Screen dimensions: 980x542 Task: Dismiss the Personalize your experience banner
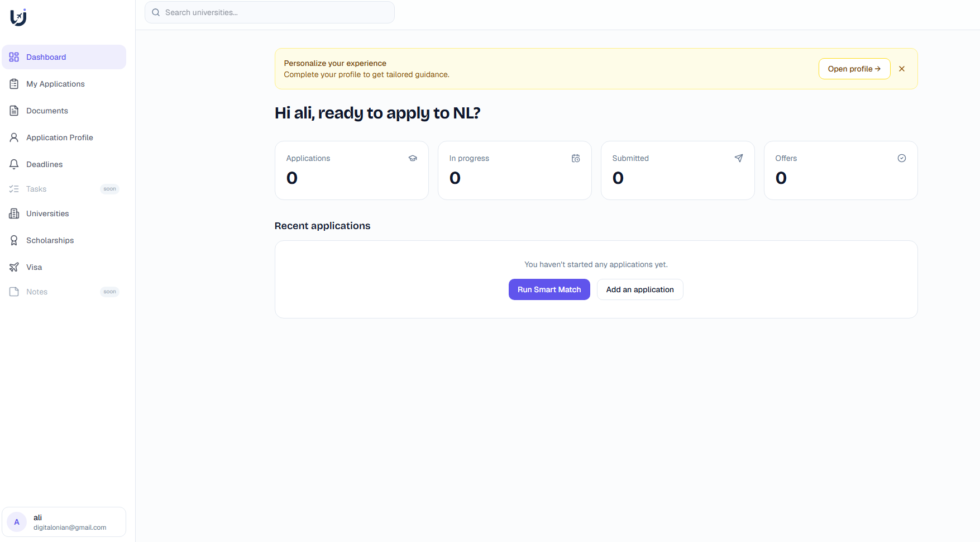coord(902,69)
